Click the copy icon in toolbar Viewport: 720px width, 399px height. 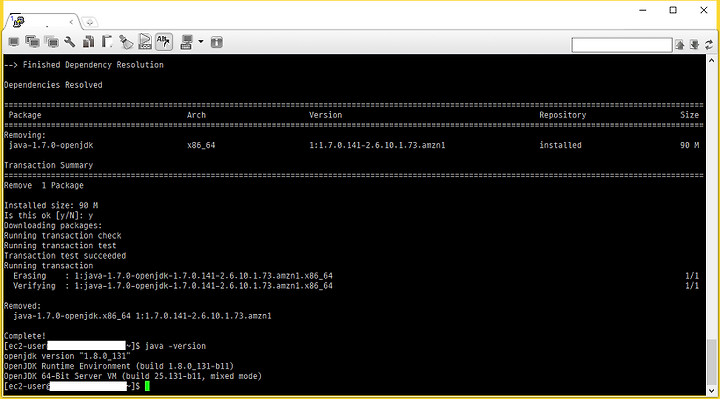[88, 42]
